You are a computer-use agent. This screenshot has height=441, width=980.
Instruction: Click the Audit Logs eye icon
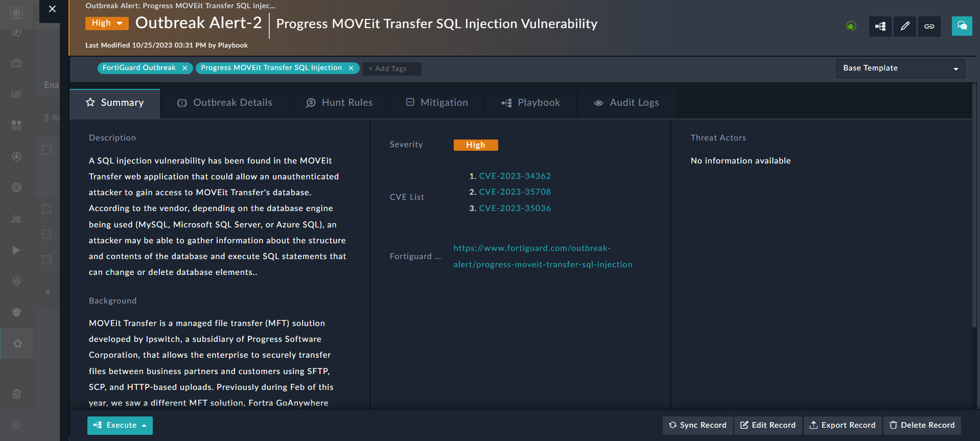(x=598, y=103)
